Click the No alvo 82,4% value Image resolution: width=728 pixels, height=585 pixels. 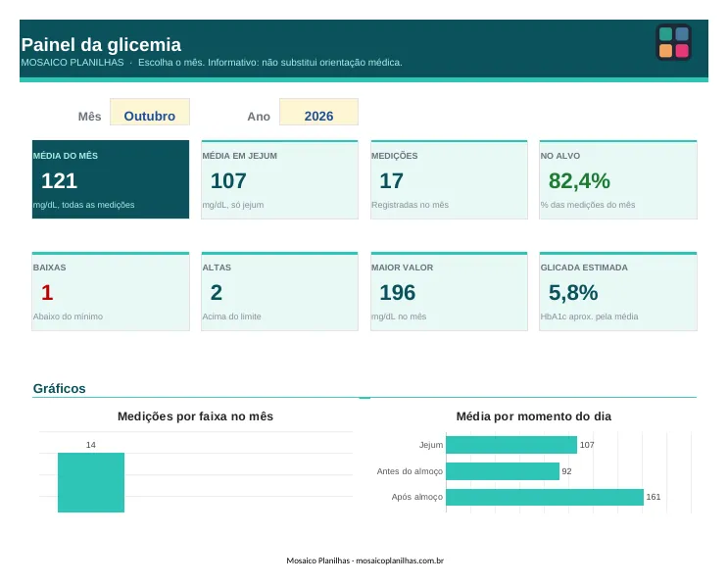(x=579, y=181)
